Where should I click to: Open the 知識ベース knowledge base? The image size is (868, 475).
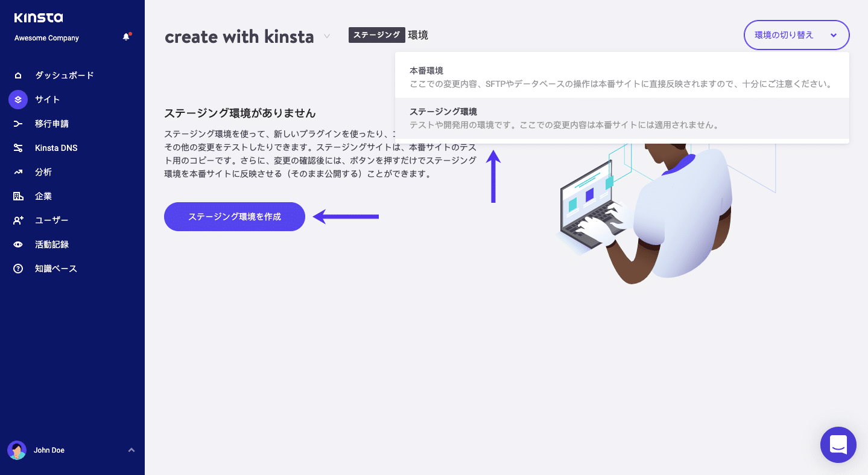(56, 268)
